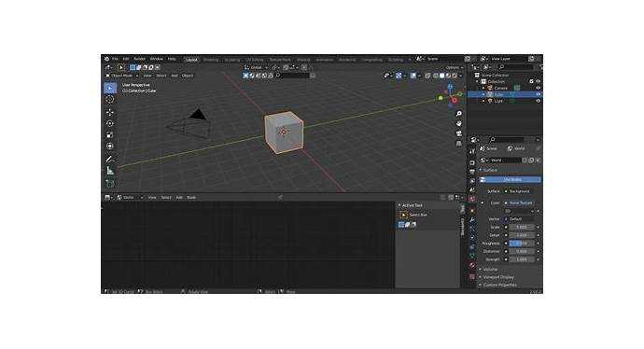Select the Annotate tool in the viewport toolbar

(109, 159)
